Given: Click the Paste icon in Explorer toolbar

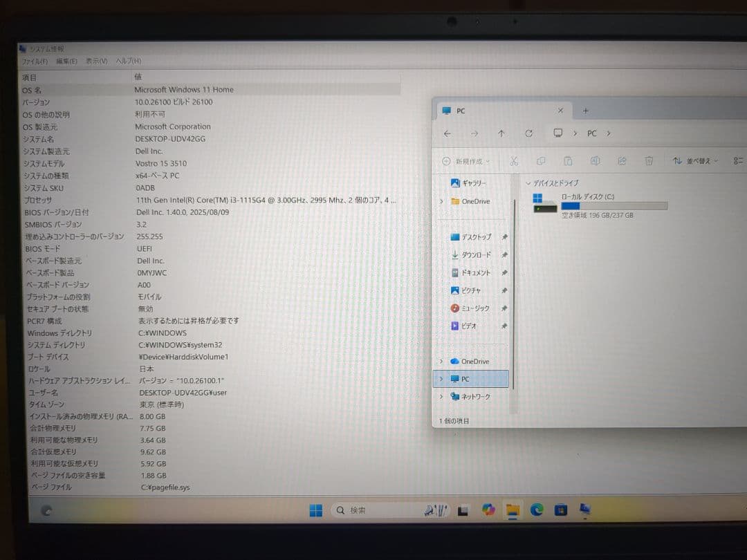Looking at the screenshot, I should tap(567, 160).
